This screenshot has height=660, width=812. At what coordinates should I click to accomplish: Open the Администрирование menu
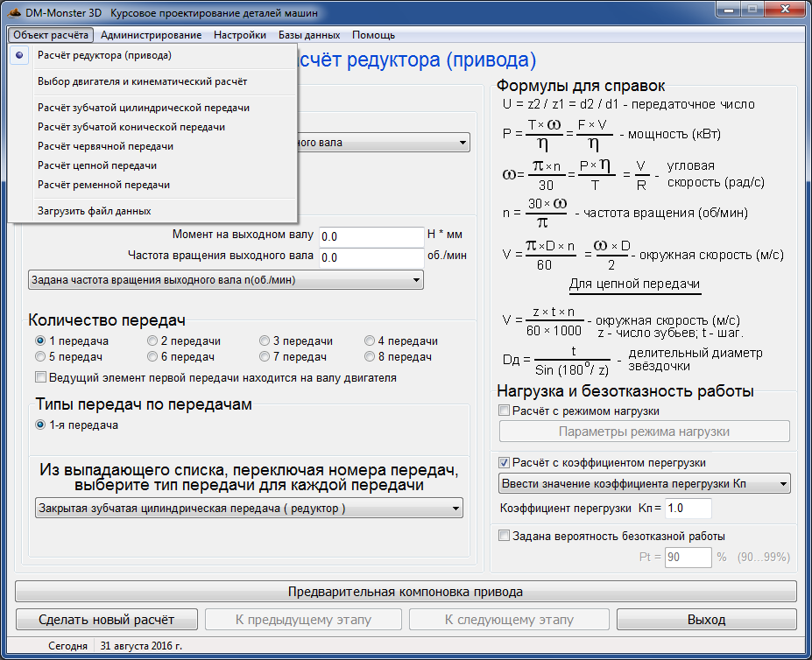(152, 35)
